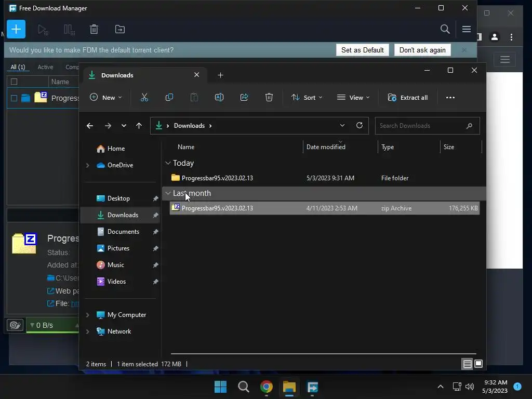The image size is (532, 399).
Task: Click Set as Default button
Action: click(x=362, y=50)
